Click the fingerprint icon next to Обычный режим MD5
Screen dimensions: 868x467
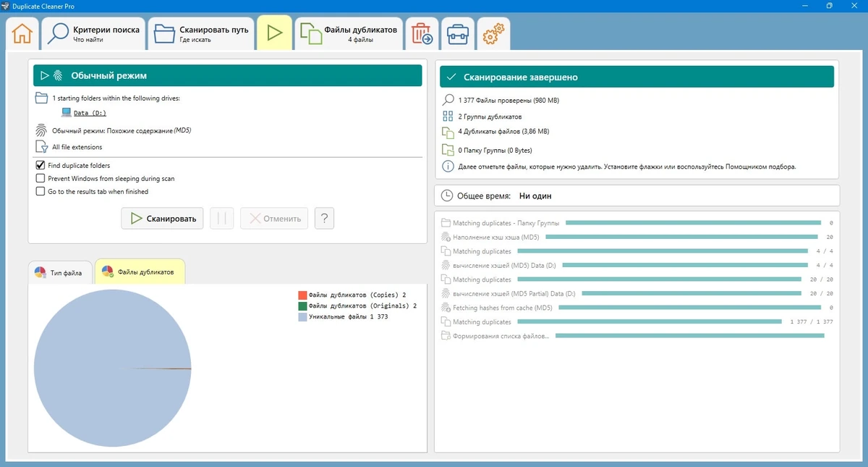41,131
